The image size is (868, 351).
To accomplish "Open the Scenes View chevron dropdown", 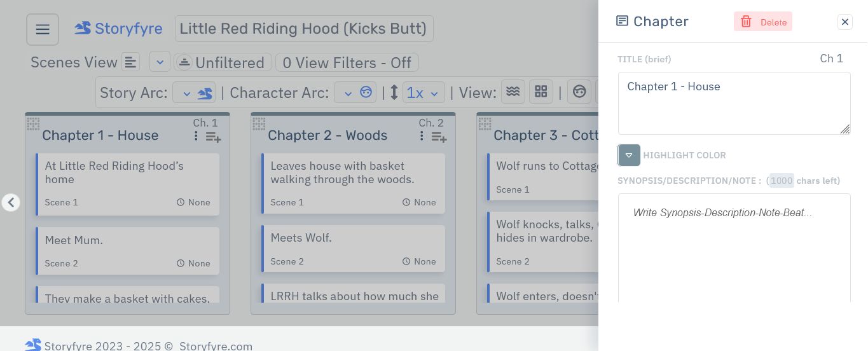I will coord(160,62).
